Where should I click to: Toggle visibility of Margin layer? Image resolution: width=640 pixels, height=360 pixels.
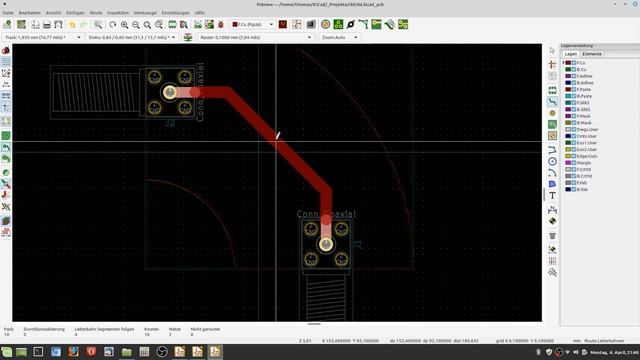pyautogui.click(x=574, y=162)
